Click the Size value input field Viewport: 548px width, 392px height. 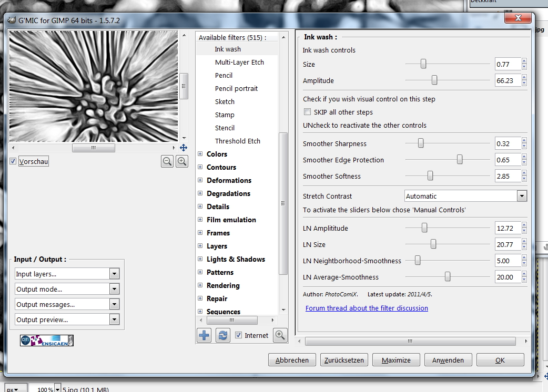pyautogui.click(x=508, y=64)
